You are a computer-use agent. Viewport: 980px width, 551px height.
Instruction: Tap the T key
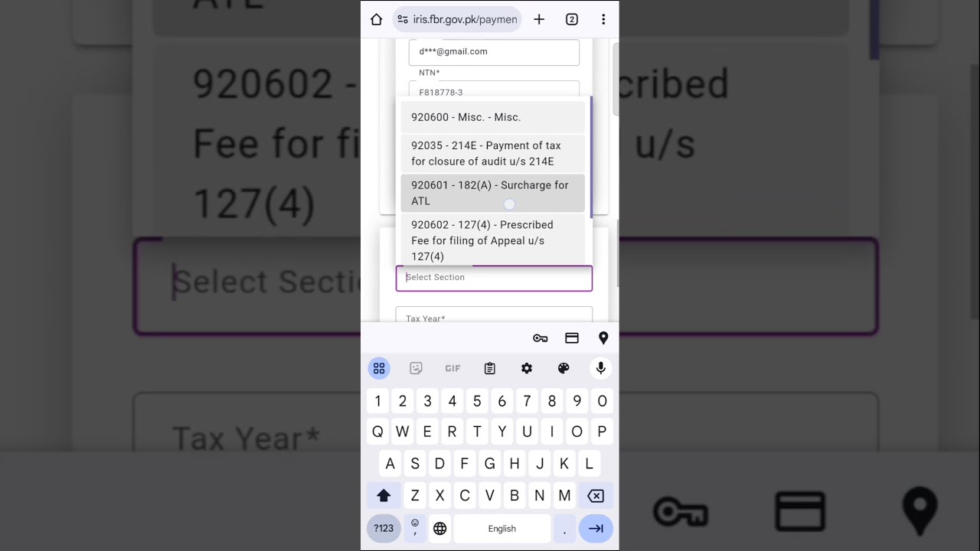click(477, 432)
